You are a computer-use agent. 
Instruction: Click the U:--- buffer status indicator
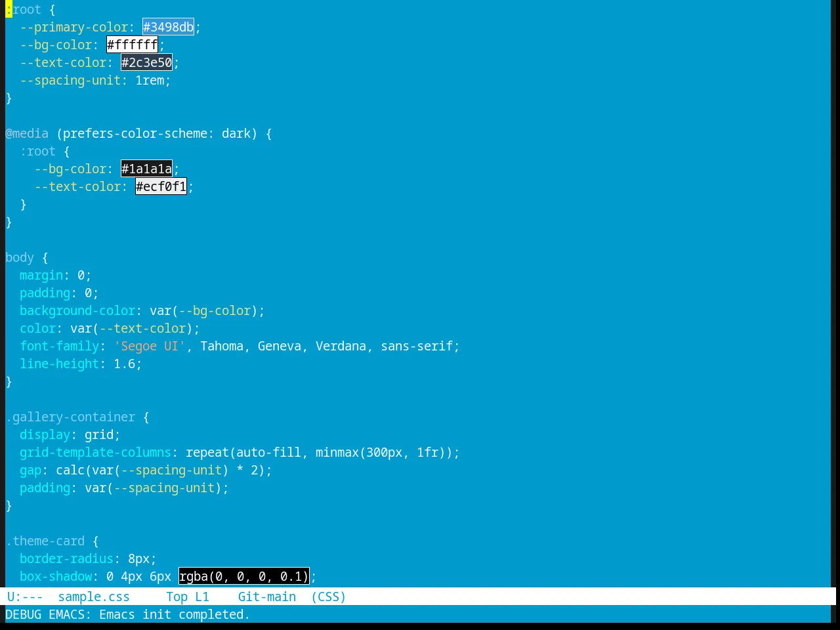coord(25,597)
